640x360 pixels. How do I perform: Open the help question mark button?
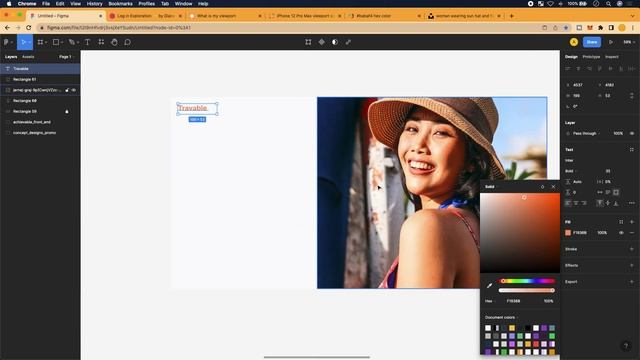tap(626, 346)
